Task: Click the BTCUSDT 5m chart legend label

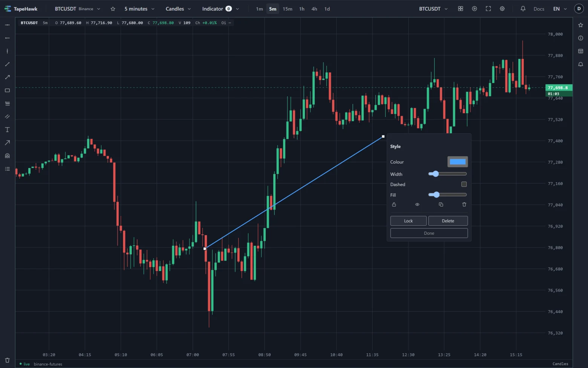Action: pyautogui.click(x=34, y=23)
